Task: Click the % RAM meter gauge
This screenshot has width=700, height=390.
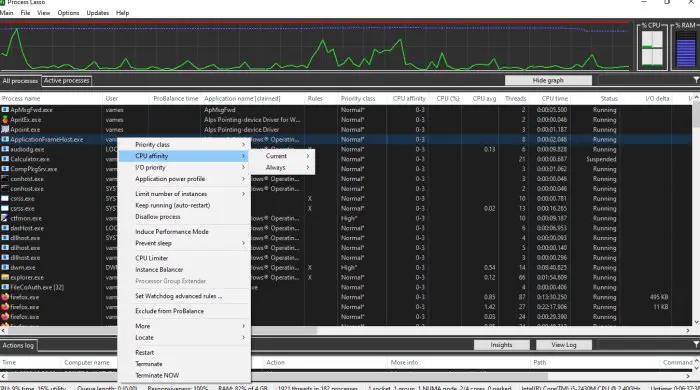Action: [686, 48]
